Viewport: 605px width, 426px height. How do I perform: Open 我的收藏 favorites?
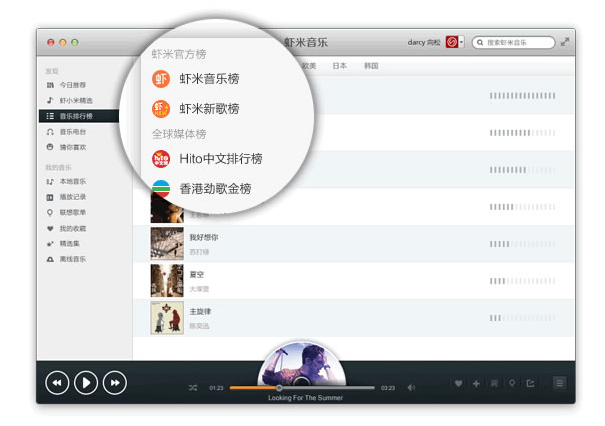pos(72,228)
